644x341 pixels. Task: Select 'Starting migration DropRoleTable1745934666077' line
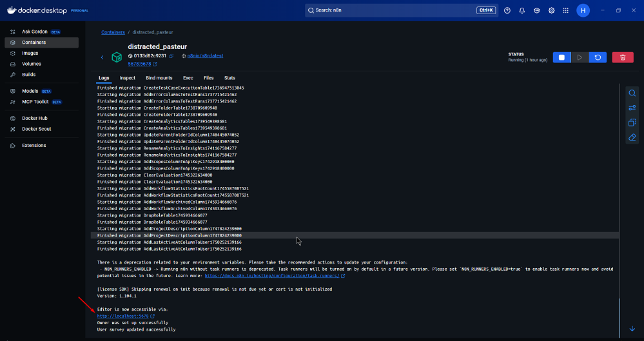(152, 215)
